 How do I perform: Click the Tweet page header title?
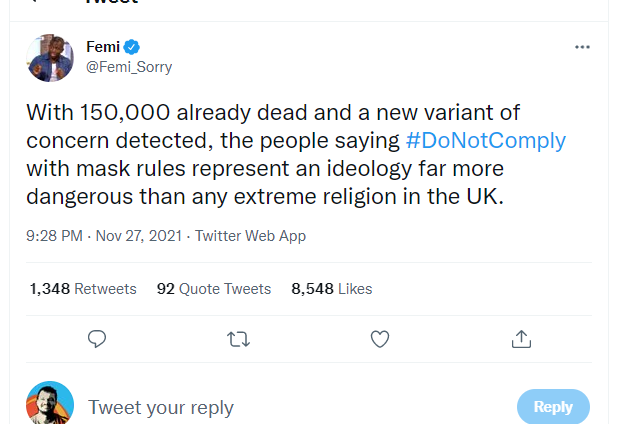[x=110, y=3]
